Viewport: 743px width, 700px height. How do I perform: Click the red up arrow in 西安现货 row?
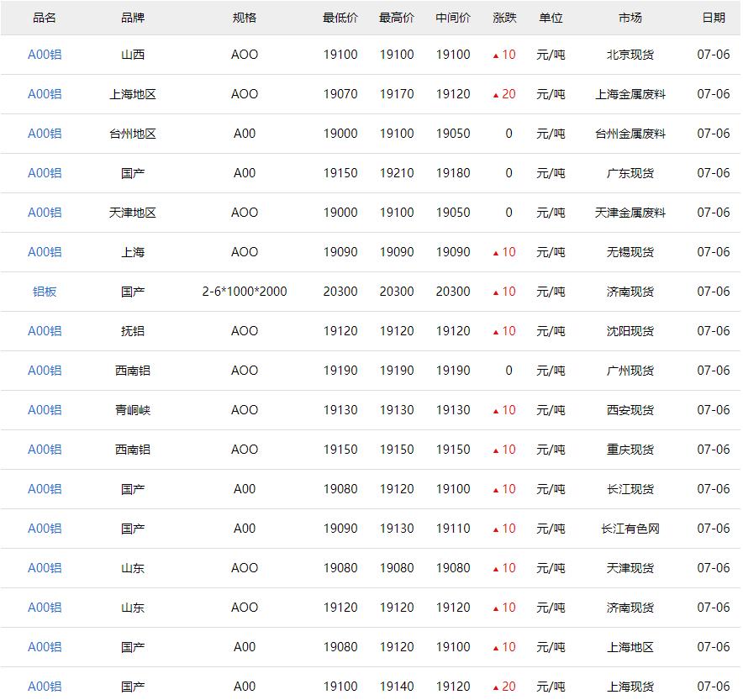(x=496, y=411)
